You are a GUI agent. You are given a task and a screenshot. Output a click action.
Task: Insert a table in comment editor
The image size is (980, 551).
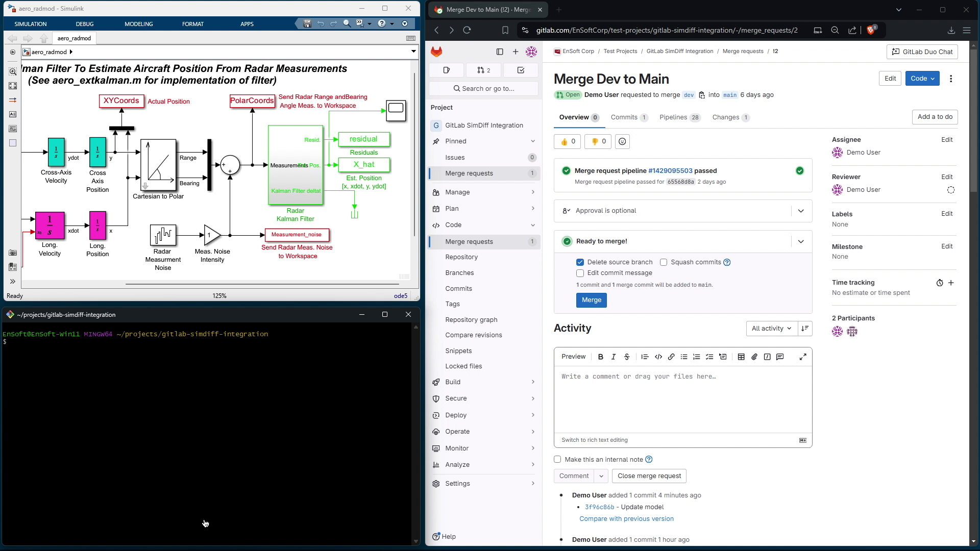tap(741, 357)
